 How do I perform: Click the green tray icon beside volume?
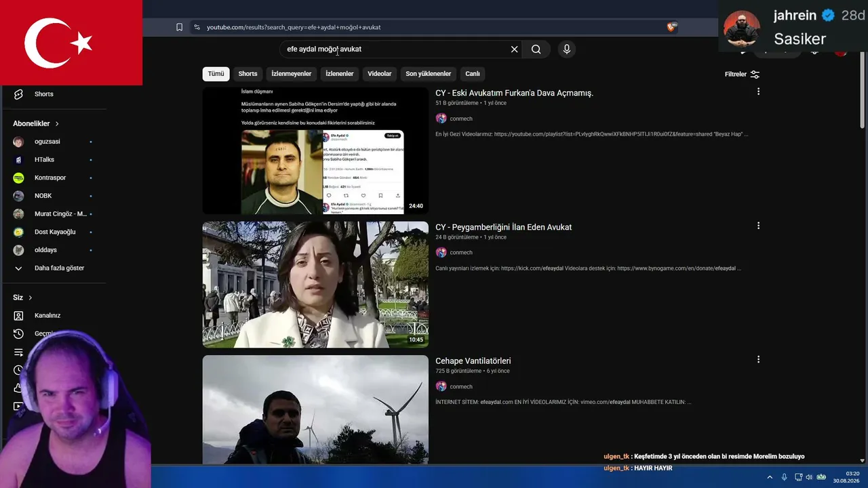(821, 477)
